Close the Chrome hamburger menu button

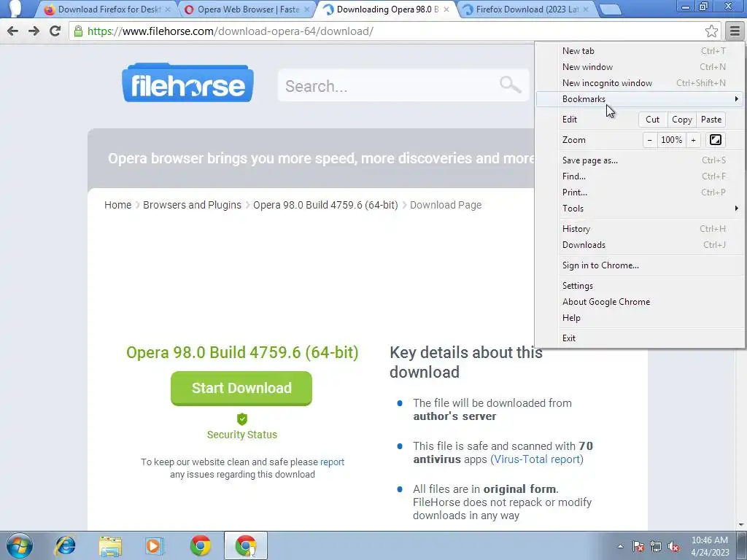[x=735, y=31]
